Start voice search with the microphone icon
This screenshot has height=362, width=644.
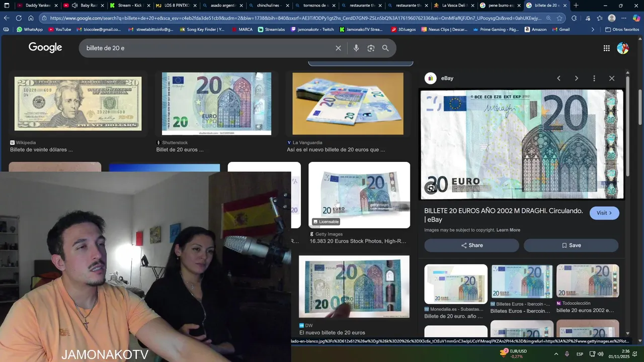(x=356, y=48)
